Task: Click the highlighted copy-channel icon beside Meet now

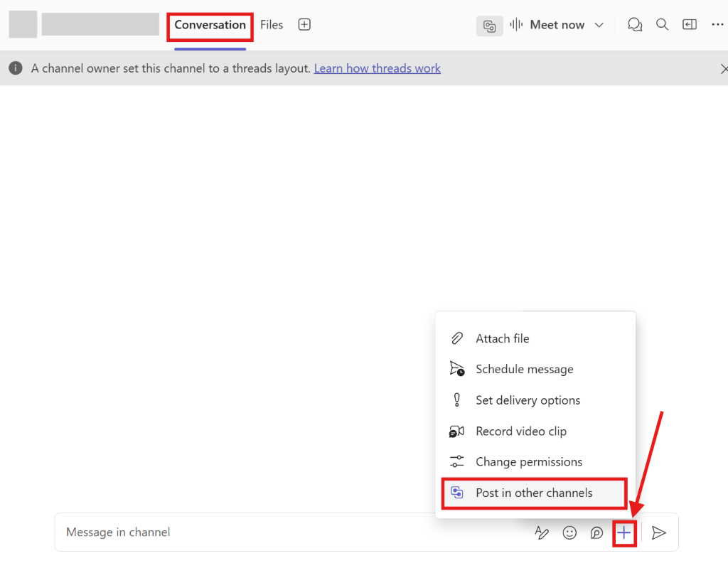Action: click(x=489, y=26)
